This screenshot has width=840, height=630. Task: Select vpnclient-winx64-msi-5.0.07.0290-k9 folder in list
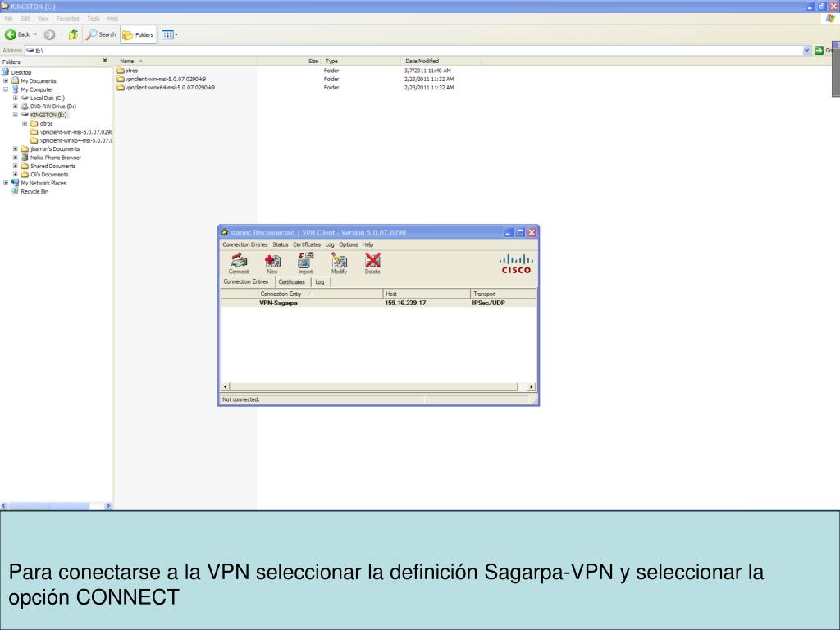[166, 87]
